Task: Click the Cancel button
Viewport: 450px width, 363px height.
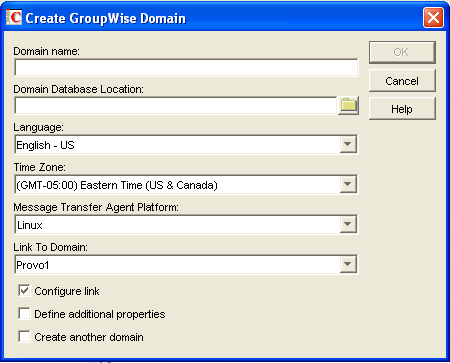Action: pyautogui.click(x=402, y=81)
